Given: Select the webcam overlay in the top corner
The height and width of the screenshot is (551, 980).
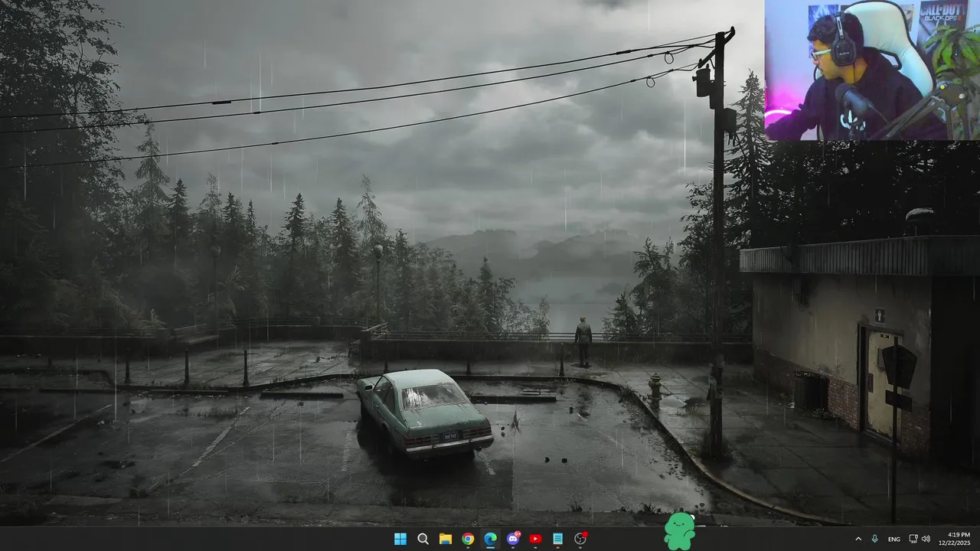Looking at the screenshot, I should point(872,70).
